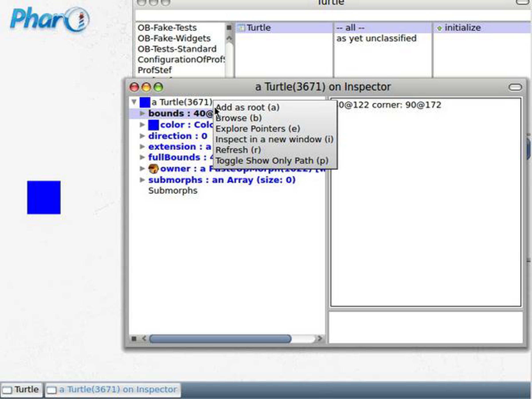Image resolution: width=532 pixels, height=399 pixels.
Task: Click the Turtle window icon in the taskbar
Action: [x=7, y=390]
